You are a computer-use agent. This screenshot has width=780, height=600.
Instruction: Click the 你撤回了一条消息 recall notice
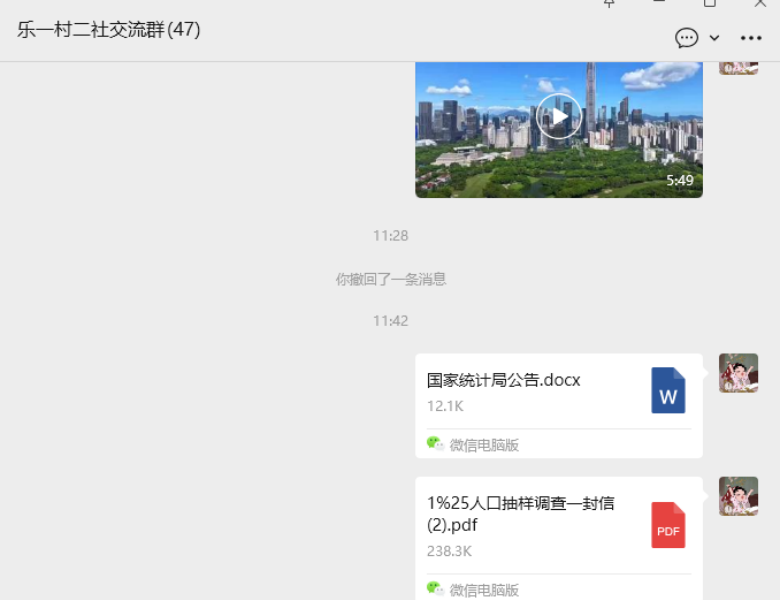click(390, 279)
